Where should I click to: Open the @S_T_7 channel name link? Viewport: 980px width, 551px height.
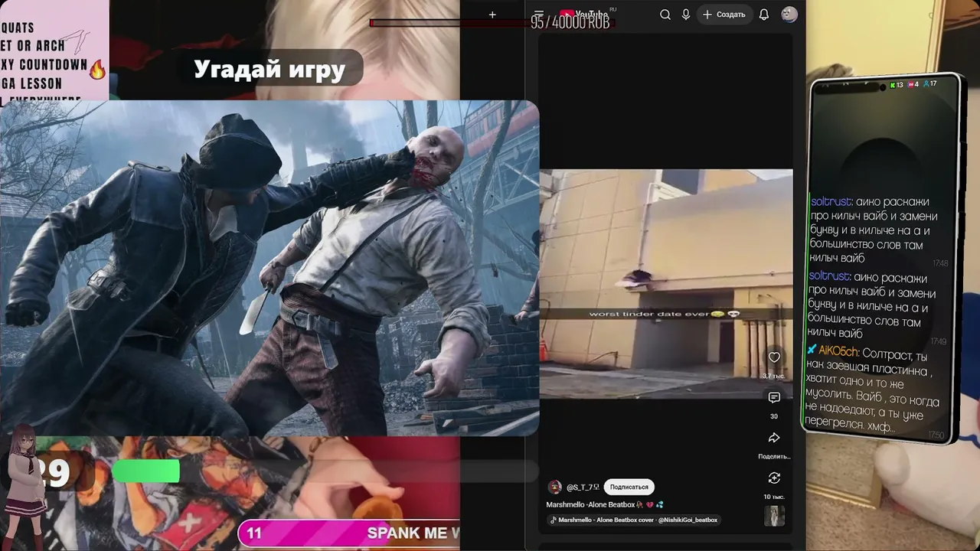(x=583, y=487)
